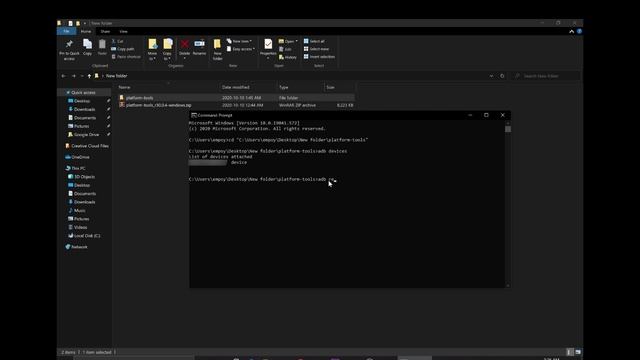Open the New item dropdown
The height and width of the screenshot is (360, 640).
239,41
